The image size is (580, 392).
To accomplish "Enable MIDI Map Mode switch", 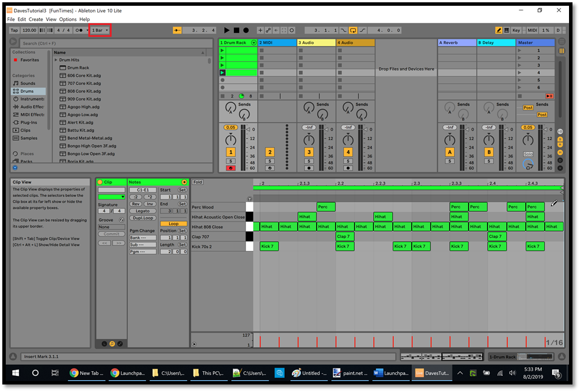I will 532,31.
